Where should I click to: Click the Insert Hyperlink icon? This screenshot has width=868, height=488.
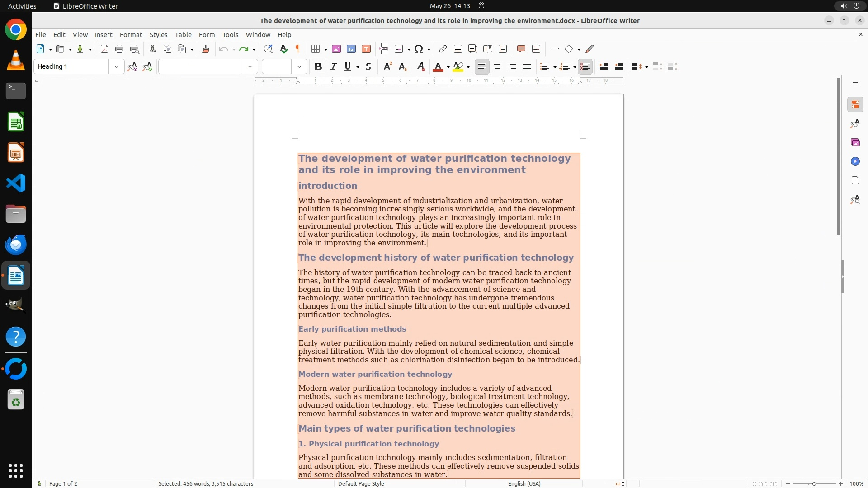pos(443,49)
